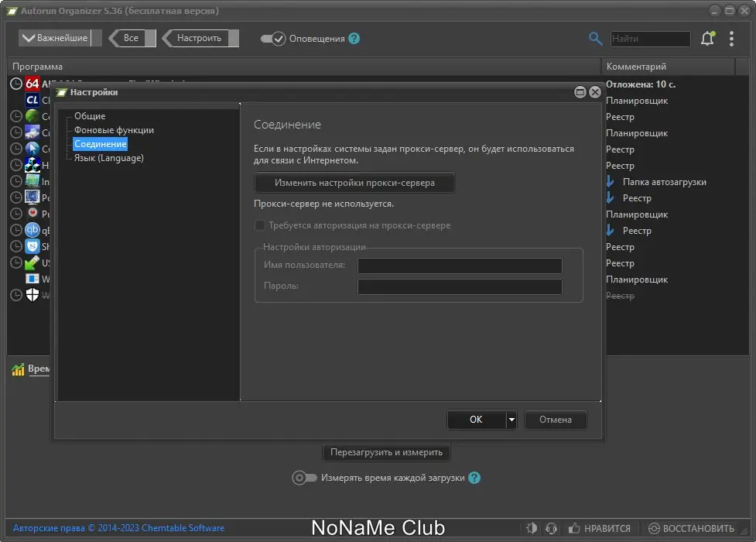Select Соединение in the settings tree
This screenshot has height=542, width=756.
101,144
